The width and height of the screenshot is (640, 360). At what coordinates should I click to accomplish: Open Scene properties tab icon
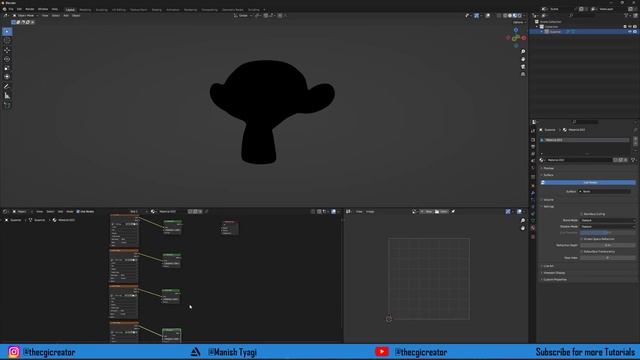tap(533, 160)
